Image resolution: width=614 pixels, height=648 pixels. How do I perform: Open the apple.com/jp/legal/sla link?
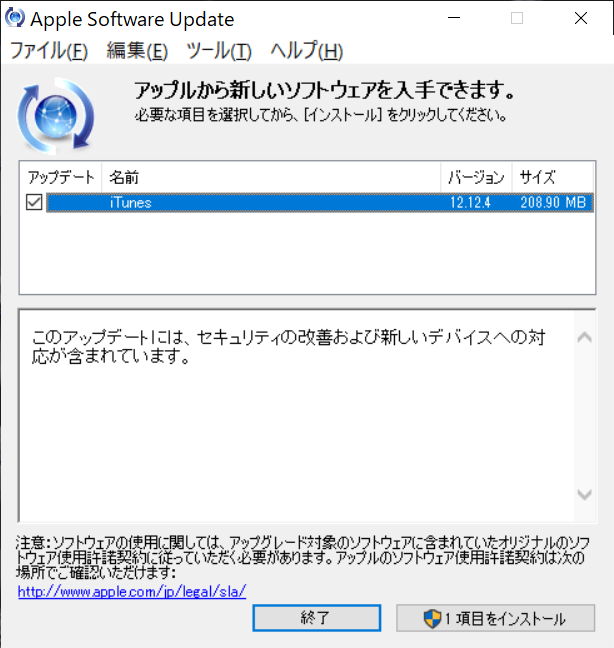[x=132, y=591]
